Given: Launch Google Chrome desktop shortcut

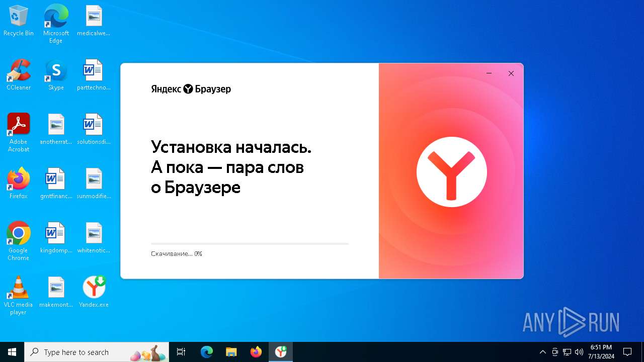Looking at the screenshot, I should (x=19, y=241).
